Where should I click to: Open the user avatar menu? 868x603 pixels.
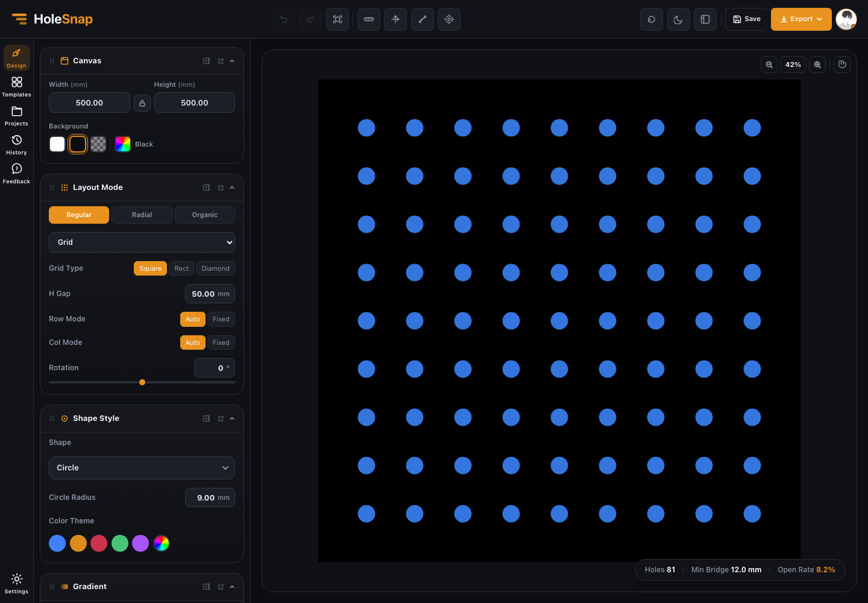[846, 19]
